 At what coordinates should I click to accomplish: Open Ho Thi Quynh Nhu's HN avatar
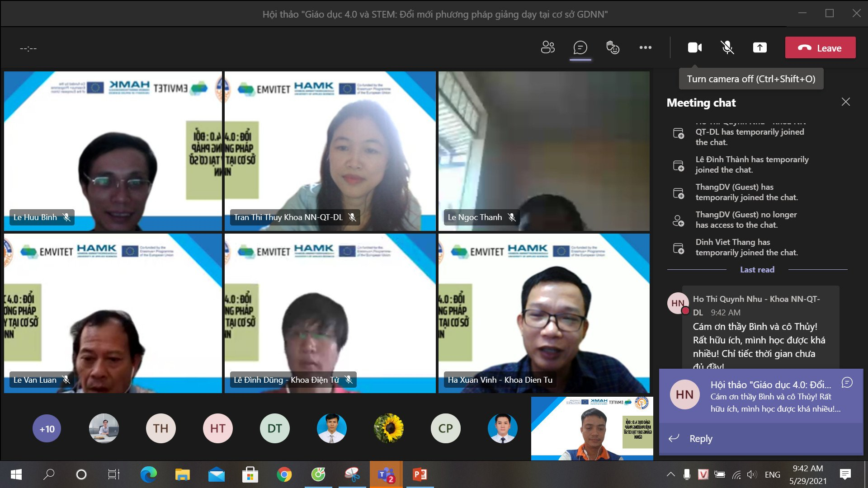[678, 303]
